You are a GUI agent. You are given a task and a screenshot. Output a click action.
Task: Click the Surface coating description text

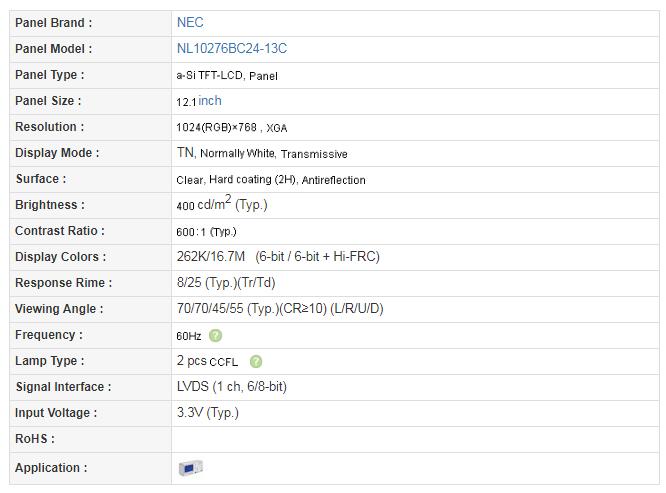[271, 180]
